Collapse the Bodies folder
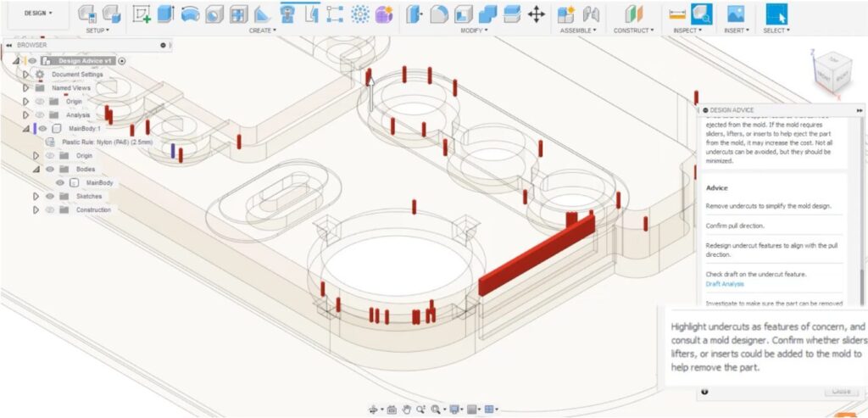 tap(36, 169)
